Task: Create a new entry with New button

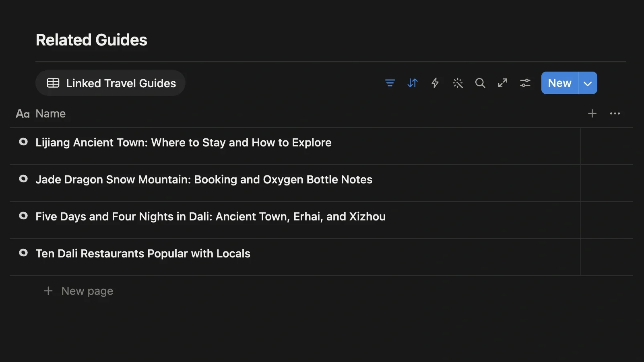Action: (x=559, y=83)
